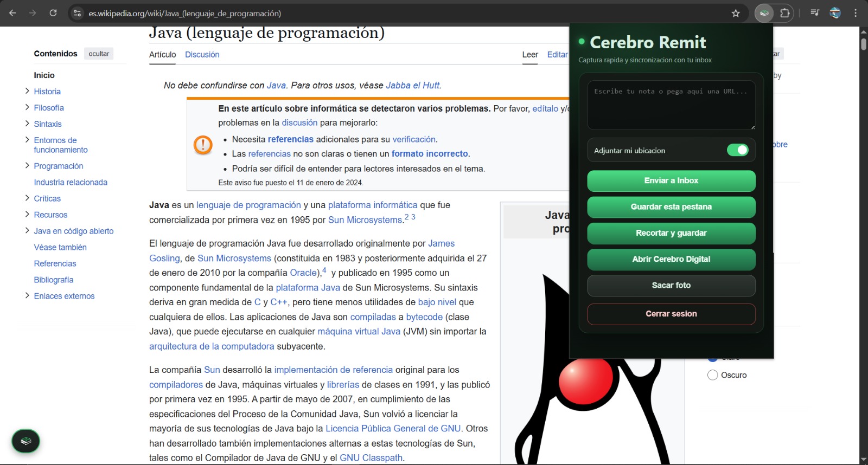Screen dimensions: 868x465
Task: Toggle the Adjuntar mi ubicacion switch
Action: (737, 150)
